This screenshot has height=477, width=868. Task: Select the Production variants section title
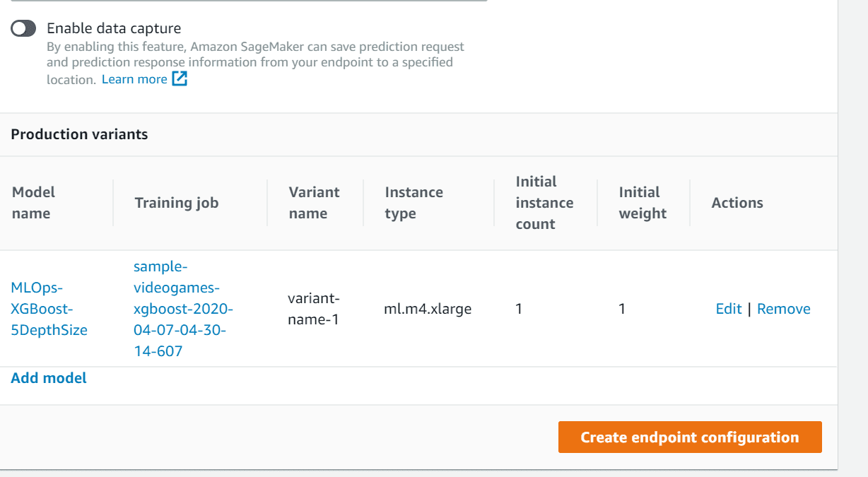tap(79, 134)
